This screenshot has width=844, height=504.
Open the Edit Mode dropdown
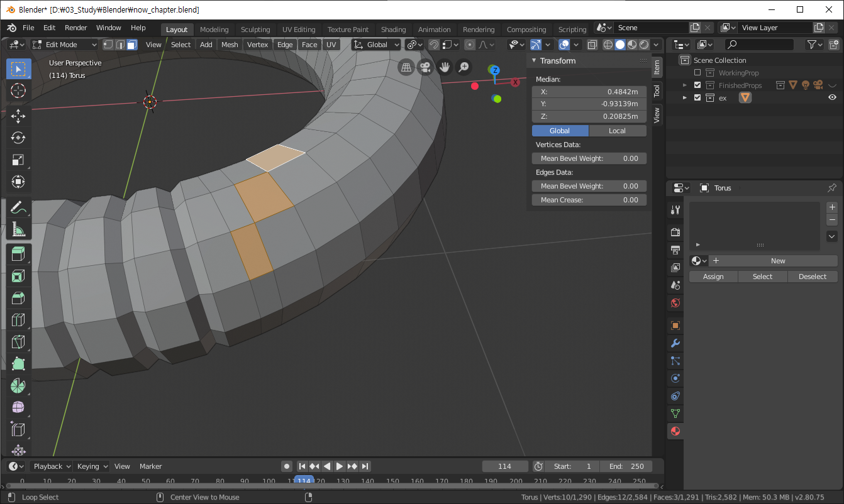click(65, 45)
